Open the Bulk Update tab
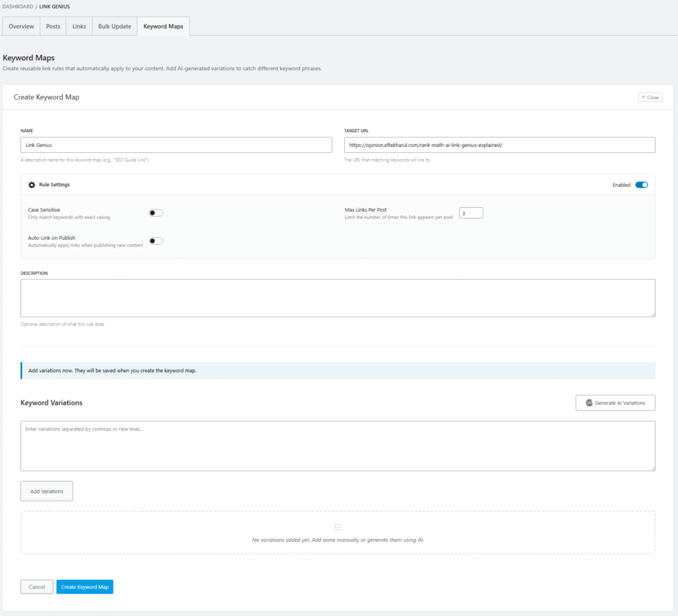Image resolution: width=678 pixels, height=616 pixels. click(x=115, y=26)
